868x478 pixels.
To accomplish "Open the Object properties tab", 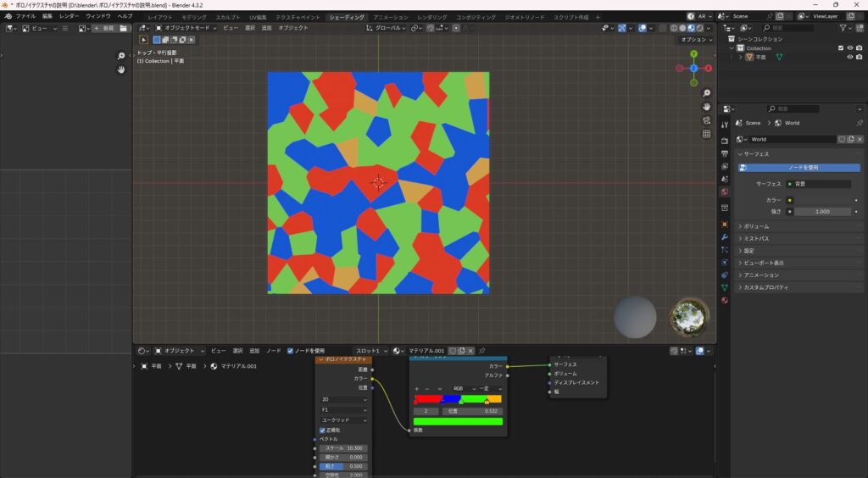I will tap(725, 224).
